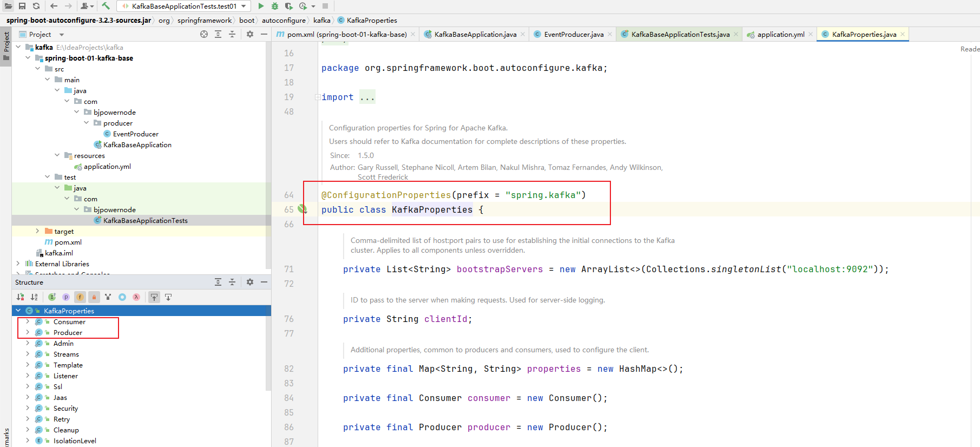
Task: Select the Streams class in Structure
Action: coord(66,354)
